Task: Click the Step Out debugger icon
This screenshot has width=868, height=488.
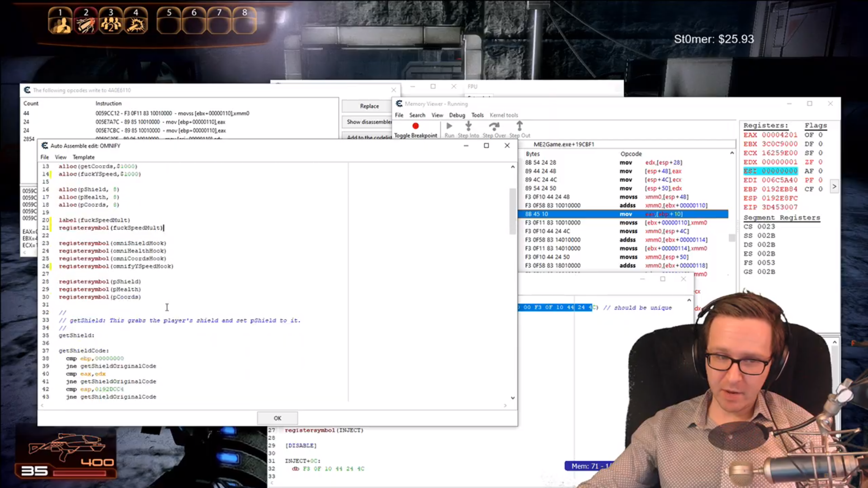Action: coord(519,126)
